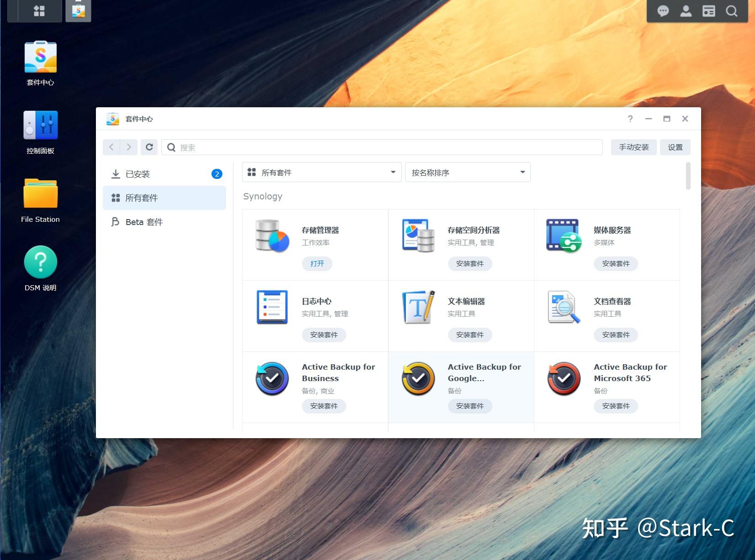Open the notifications icon in the top bar
Viewport: 755px width, 560px height.
point(662,11)
